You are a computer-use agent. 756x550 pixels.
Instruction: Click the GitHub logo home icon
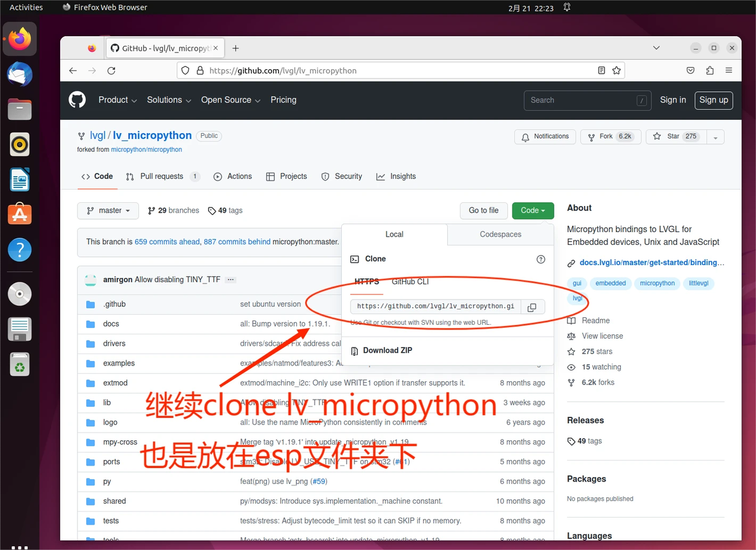click(77, 100)
